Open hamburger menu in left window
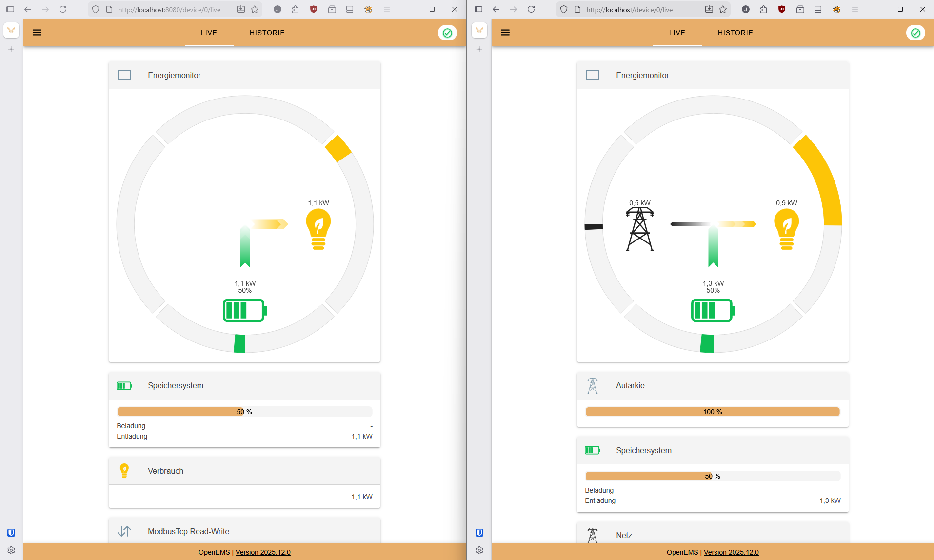Viewport: 934px width, 560px height. coord(37,33)
